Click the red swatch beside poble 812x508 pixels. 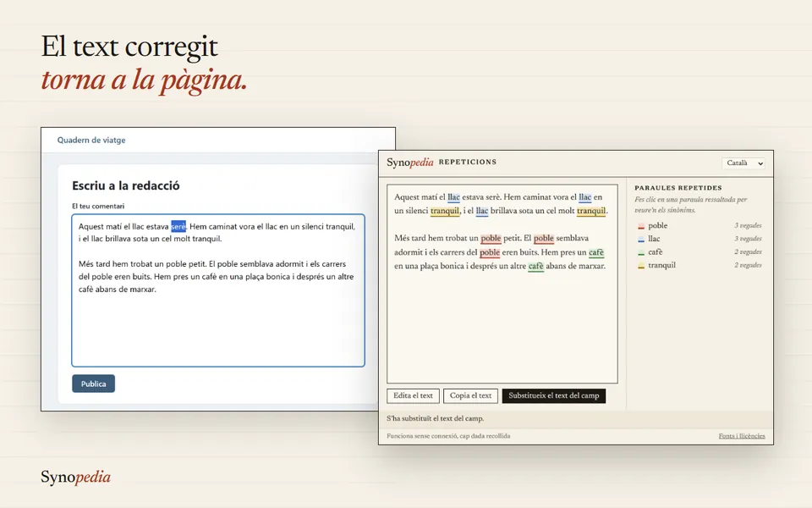[641, 226]
